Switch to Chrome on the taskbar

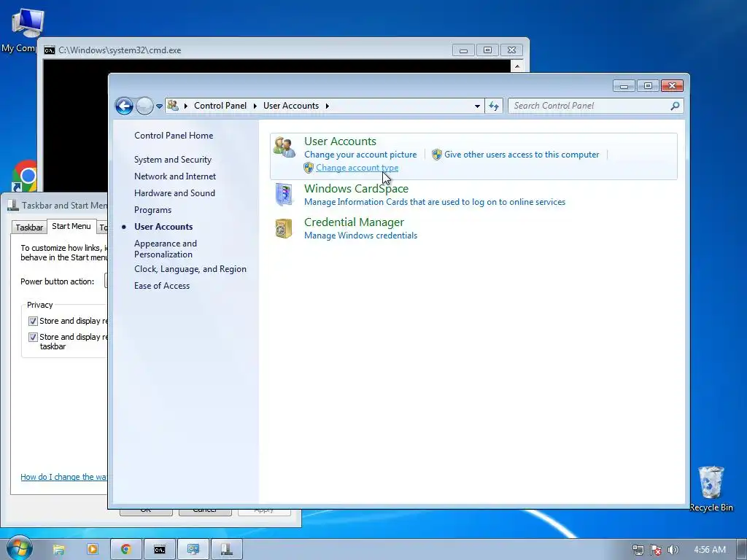tap(125, 550)
